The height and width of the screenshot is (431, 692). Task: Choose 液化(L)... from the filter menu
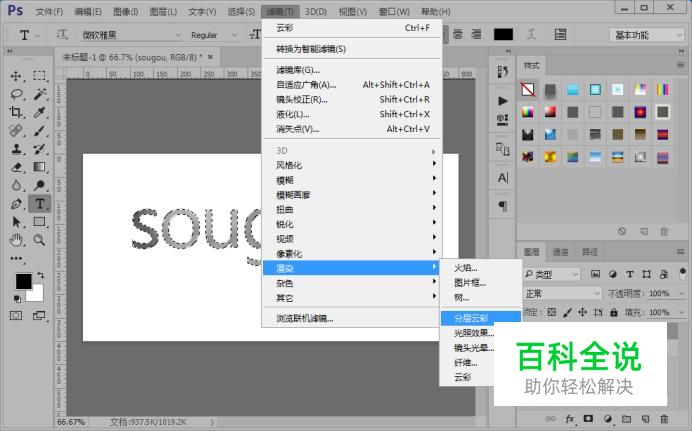click(x=352, y=114)
